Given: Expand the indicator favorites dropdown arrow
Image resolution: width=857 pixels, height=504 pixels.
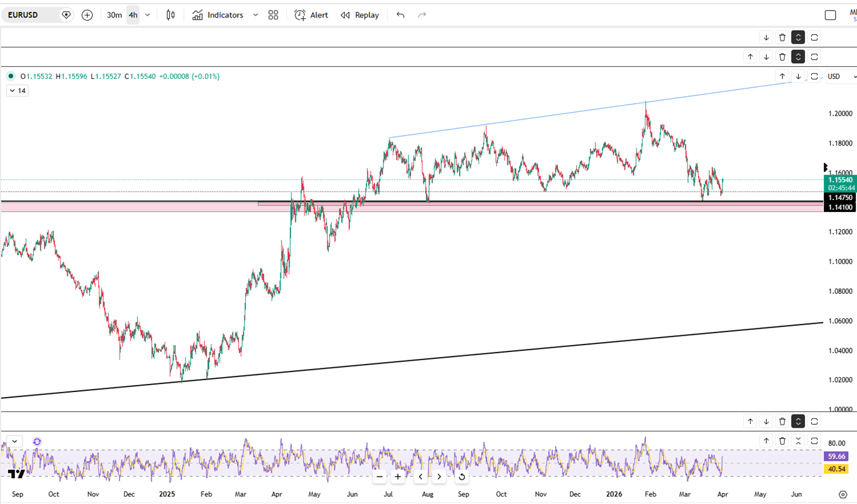Looking at the screenshot, I should click(x=255, y=15).
